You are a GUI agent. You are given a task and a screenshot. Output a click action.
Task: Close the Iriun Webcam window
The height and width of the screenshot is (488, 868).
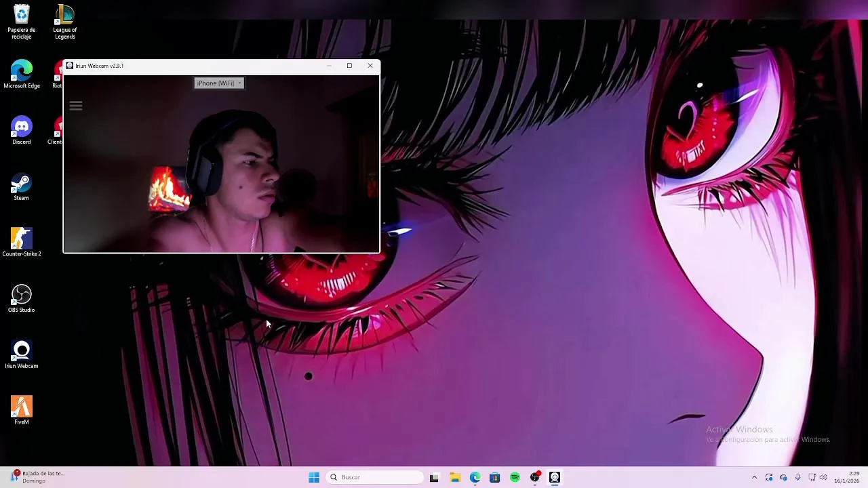[x=370, y=66]
